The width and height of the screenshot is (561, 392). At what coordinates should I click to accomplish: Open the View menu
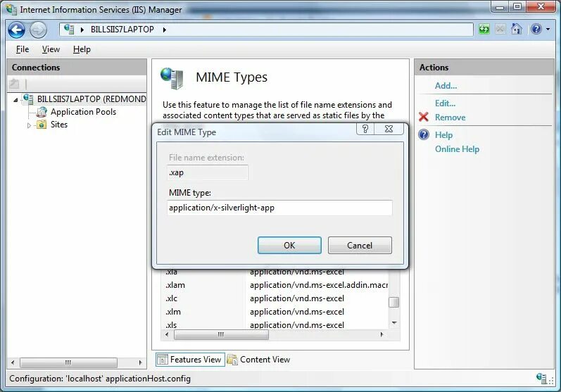coord(51,49)
